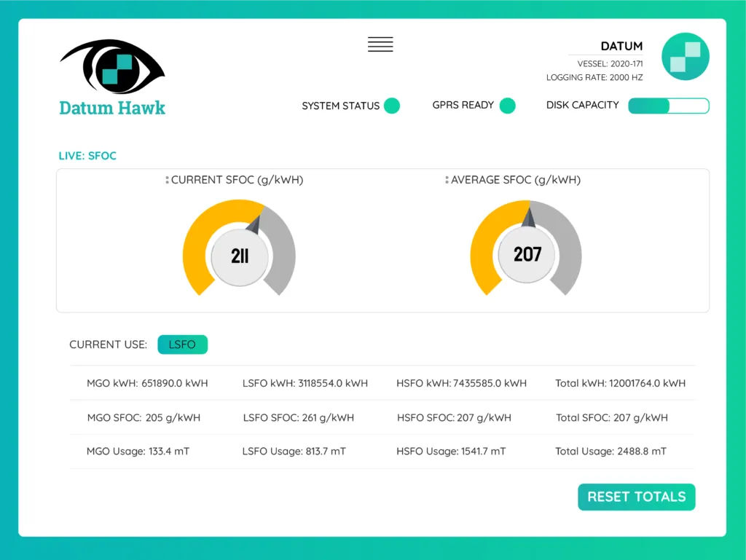Click the MGO SFOC 205 g/kWH entry
This screenshot has width=746, height=560.
(x=144, y=418)
